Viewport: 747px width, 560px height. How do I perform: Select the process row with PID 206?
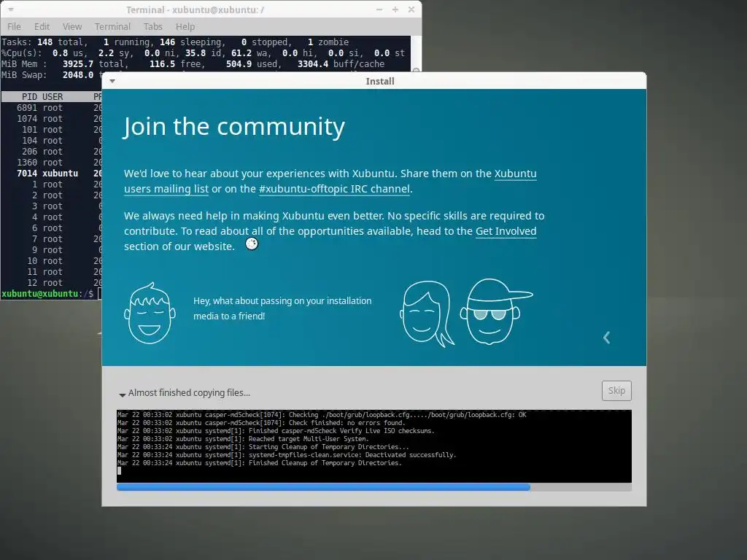(52, 152)
